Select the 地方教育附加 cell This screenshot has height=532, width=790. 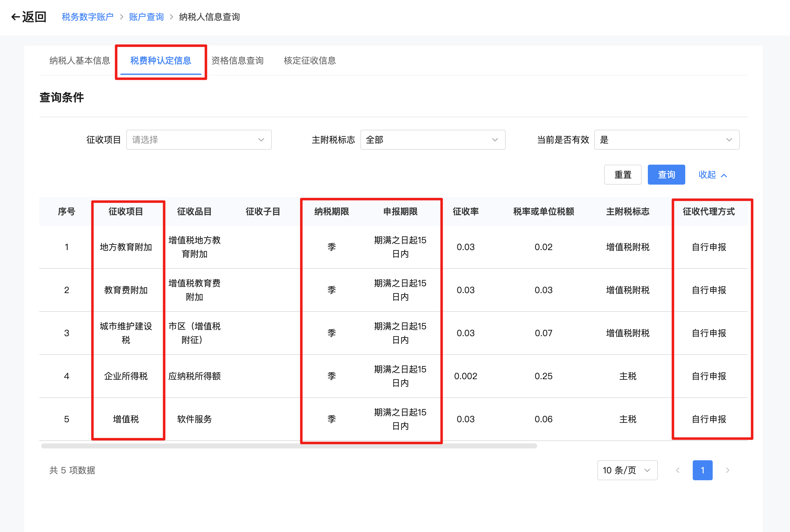(x=126, y=247)
